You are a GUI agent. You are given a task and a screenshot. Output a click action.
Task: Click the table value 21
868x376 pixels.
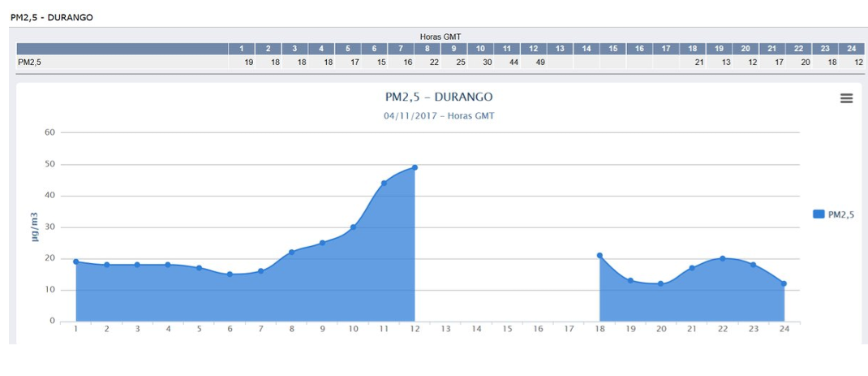[699, 63]
